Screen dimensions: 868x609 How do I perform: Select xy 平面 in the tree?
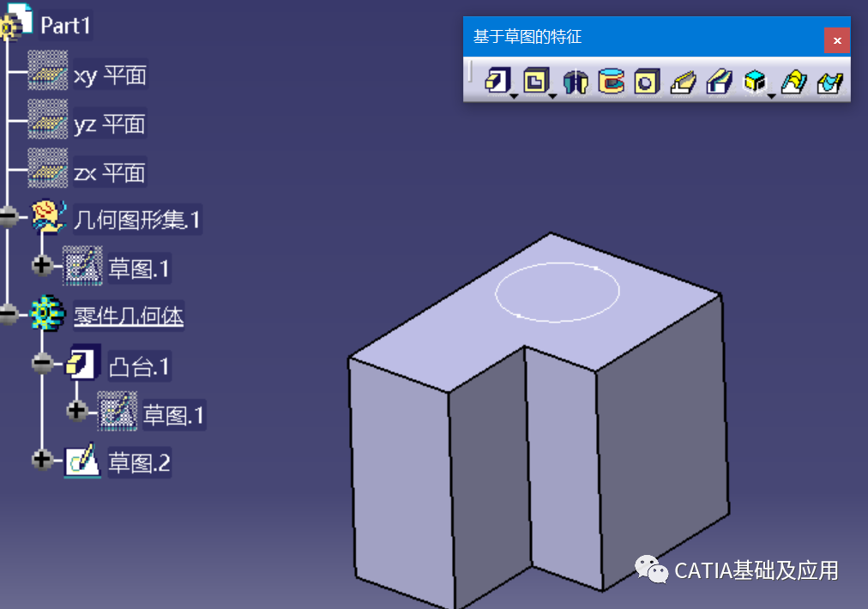[110, 75]
